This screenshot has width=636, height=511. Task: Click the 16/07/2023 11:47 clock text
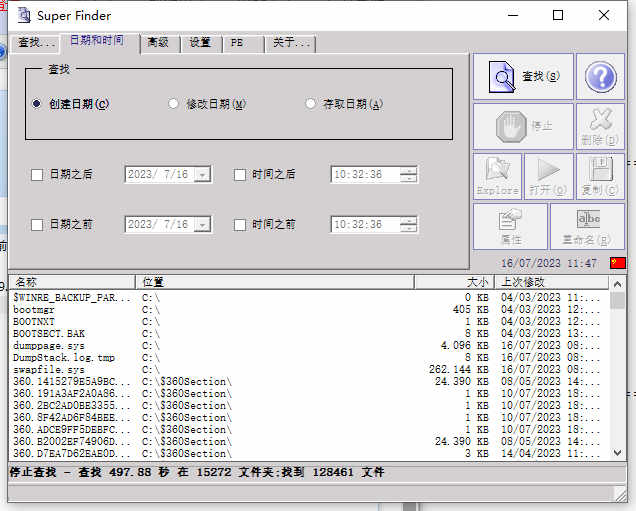[549, 263]
